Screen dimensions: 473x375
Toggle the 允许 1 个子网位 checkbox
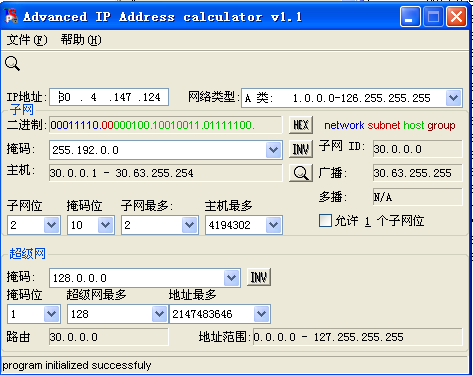click(x=325, y=220)
